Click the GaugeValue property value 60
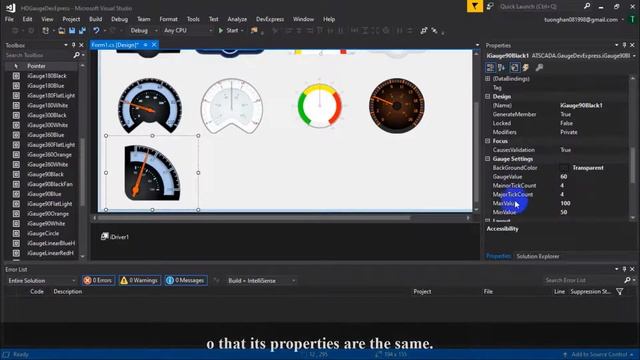This screenshot has width=640, height=360. 564,177
